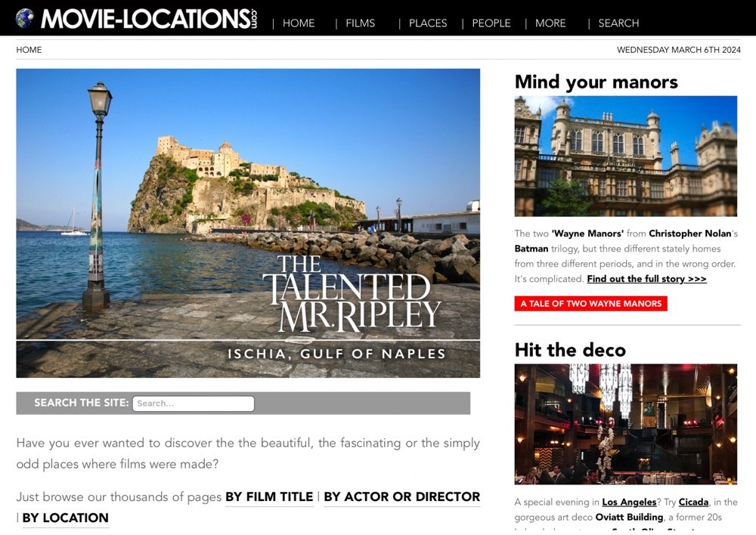Follow the Los Angeles link
Screen dimensions: 756x535
click(629, 502)
